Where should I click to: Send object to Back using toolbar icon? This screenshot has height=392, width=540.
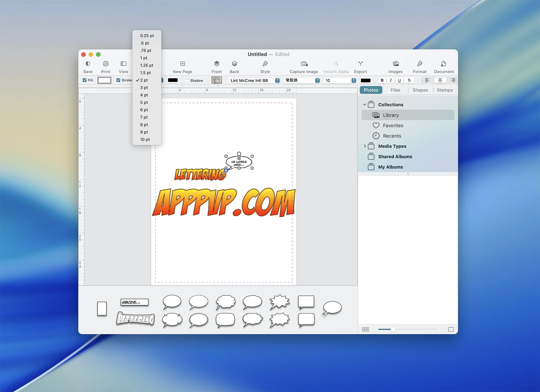tap(234, 64)
